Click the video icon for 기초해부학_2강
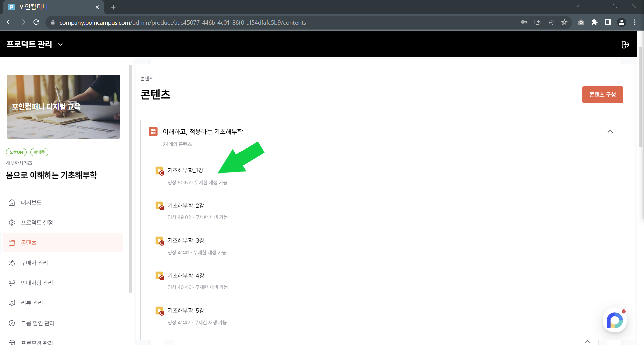 pyautogui.click(x=160, y=206)
